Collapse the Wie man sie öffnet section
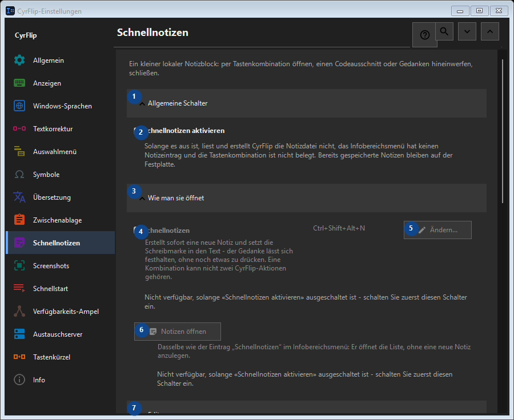Screen dimensions: 514x420 pyautogui.click(x=307, y=198)
